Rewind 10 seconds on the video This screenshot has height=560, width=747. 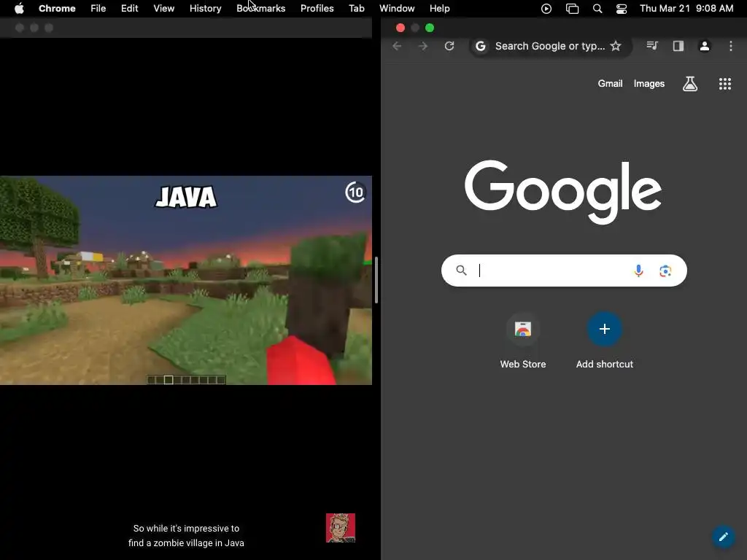click(x=355, y=192)
